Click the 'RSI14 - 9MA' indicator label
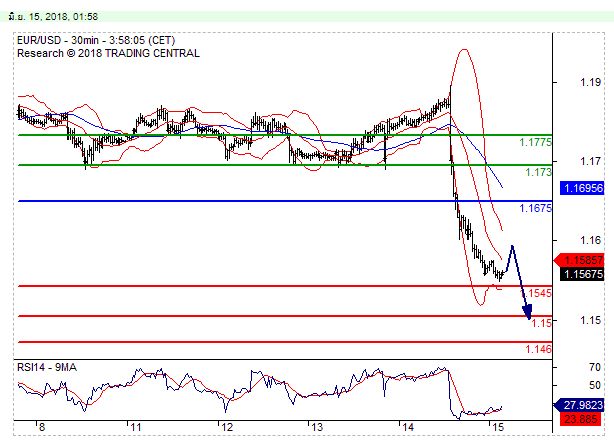 pyautogui.click(x=47, y=367)
